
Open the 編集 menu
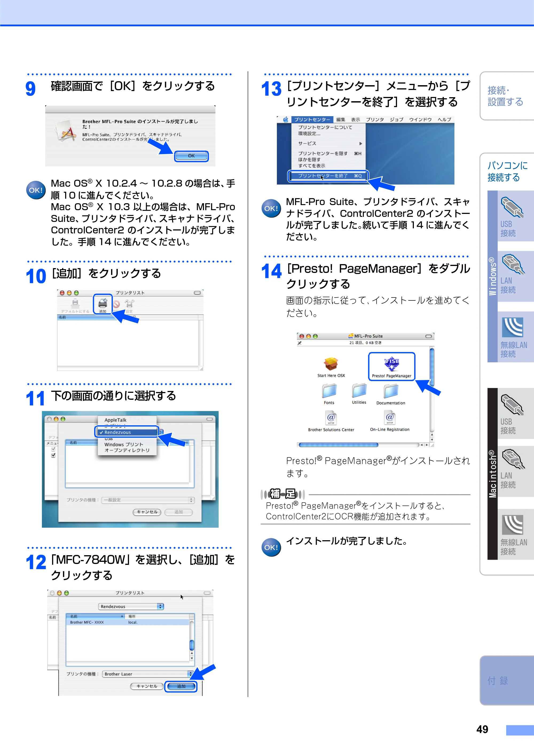pos(341,120)
